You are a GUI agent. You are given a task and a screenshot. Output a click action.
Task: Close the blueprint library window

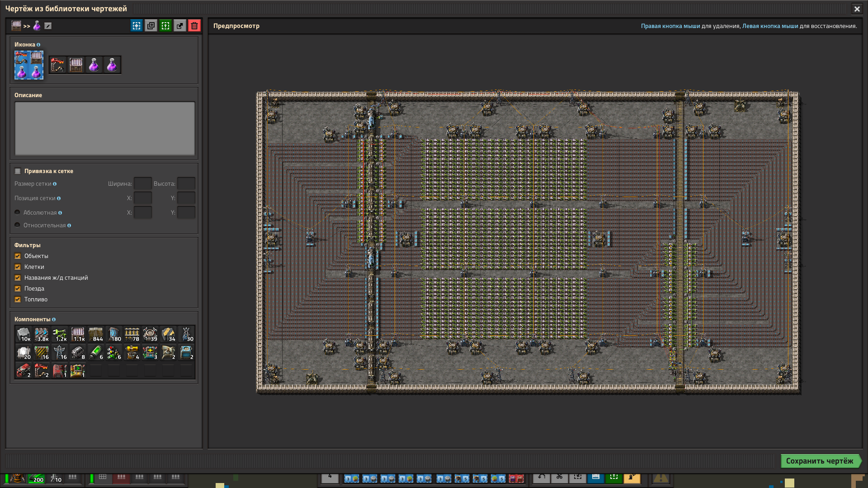(857, 9)
